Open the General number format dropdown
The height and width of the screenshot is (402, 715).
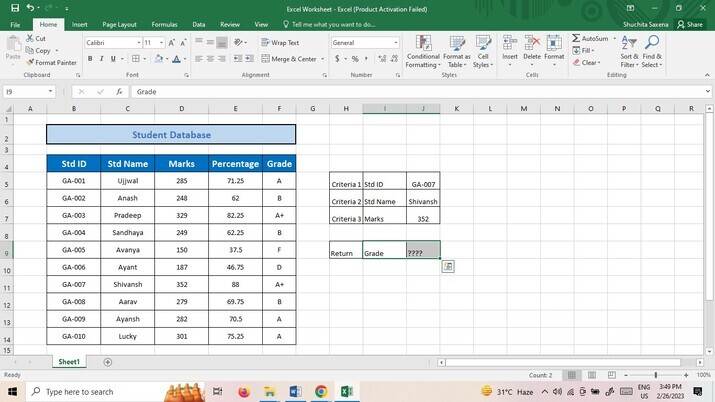point(395,43)
